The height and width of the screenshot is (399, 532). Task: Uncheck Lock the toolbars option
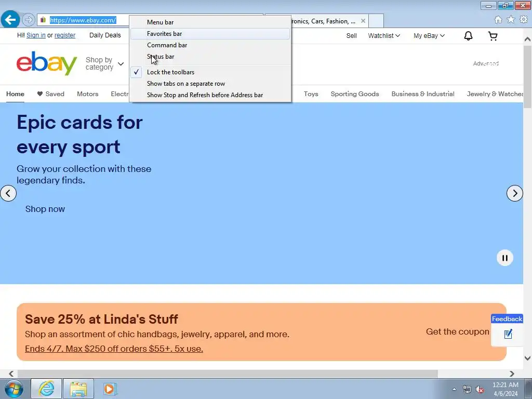point(210,72)
